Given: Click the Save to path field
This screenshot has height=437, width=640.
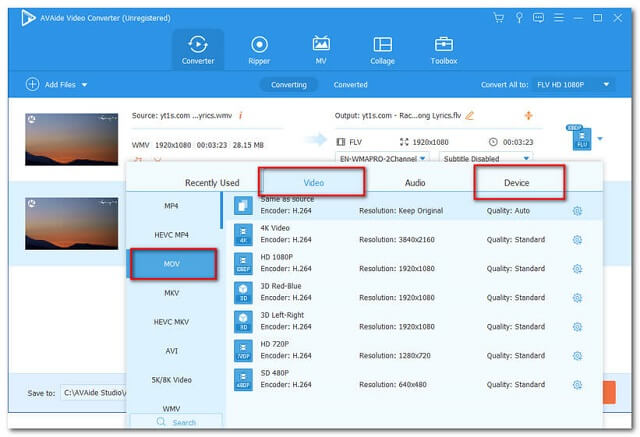Looking at the screenshot, I should 95,393.
